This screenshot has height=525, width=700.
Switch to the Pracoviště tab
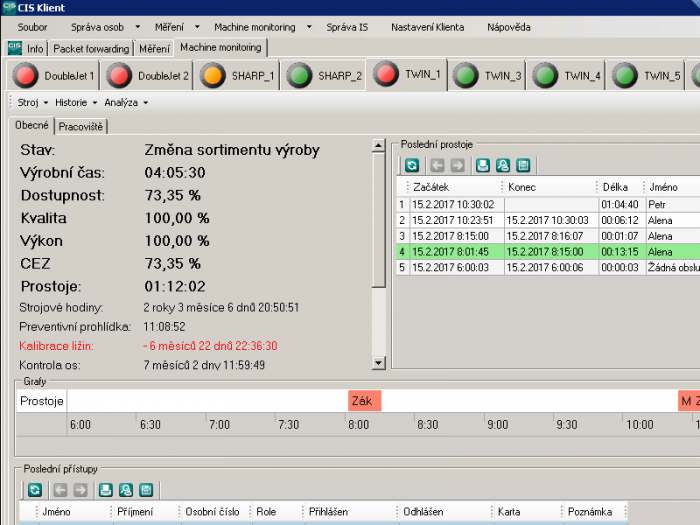(x=82, y=126)
